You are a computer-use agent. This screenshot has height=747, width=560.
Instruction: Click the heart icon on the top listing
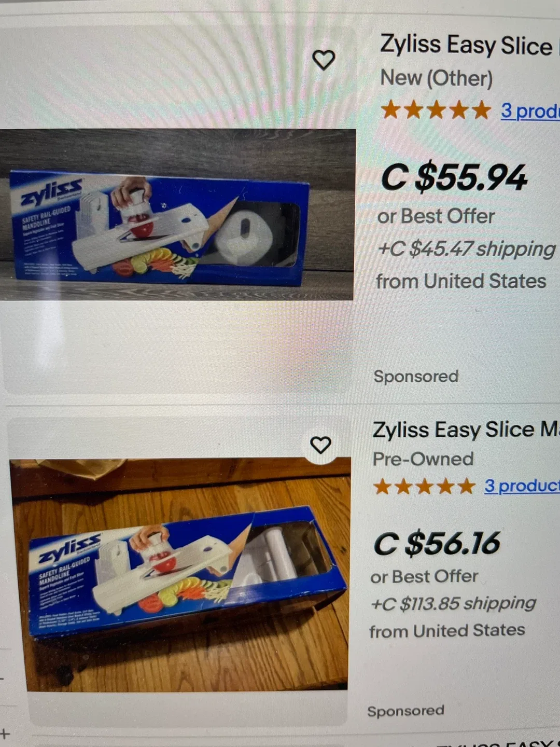(x=325, y=59)
